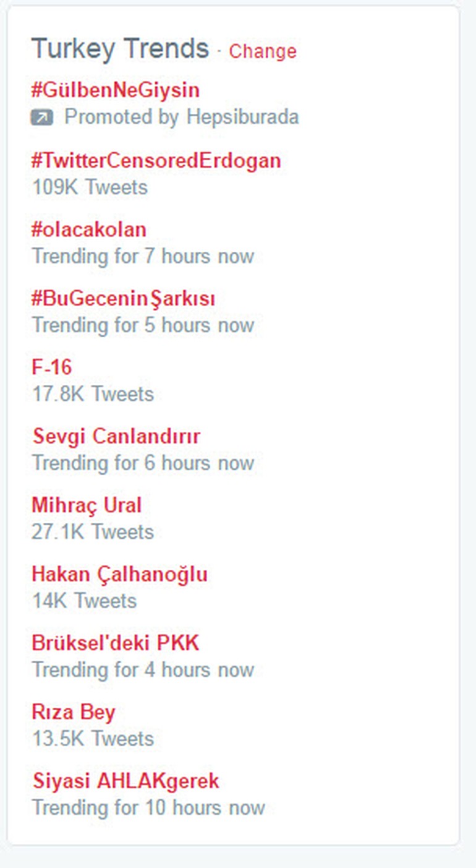Select Siyasi AHLAKgerek trending topic

click(125, 781)
